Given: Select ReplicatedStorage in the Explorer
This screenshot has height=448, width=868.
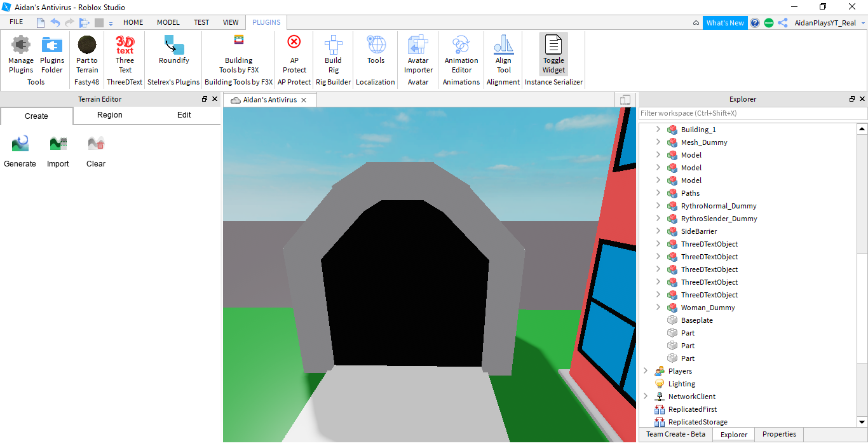Looking at the screenshot, I should tap(697, 421).
